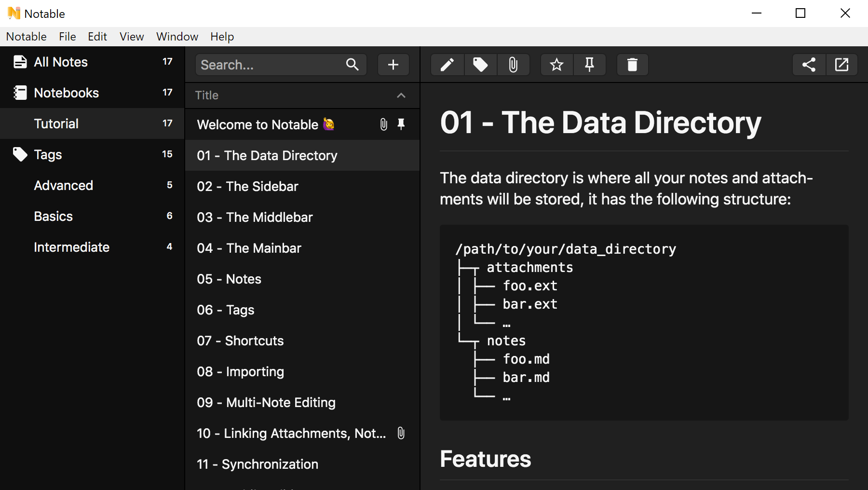This screenshot has height=490, width=868.
Task: Click the /path/to/your/data_directory code line
Action: tap(566, 249)
